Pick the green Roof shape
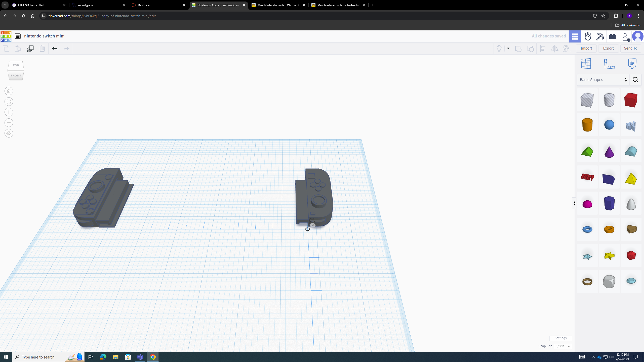Image resolution: width=644 pixels, height=362 pixels. 587,152
